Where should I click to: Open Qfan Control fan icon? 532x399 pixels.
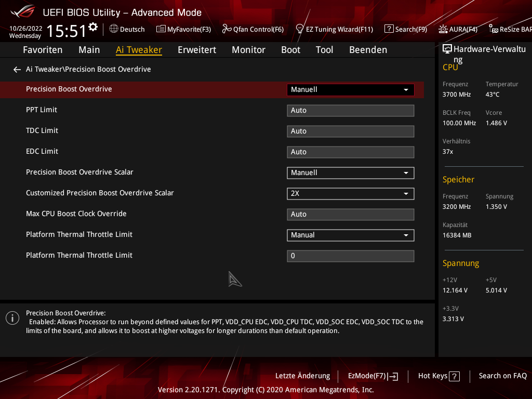pyautogui.click(x=227, y=29)
